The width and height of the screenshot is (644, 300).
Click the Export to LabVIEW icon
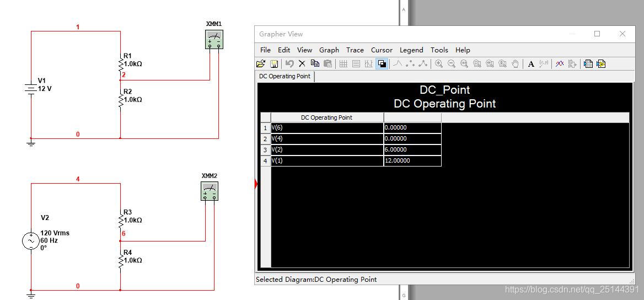[x=602, y=64]
